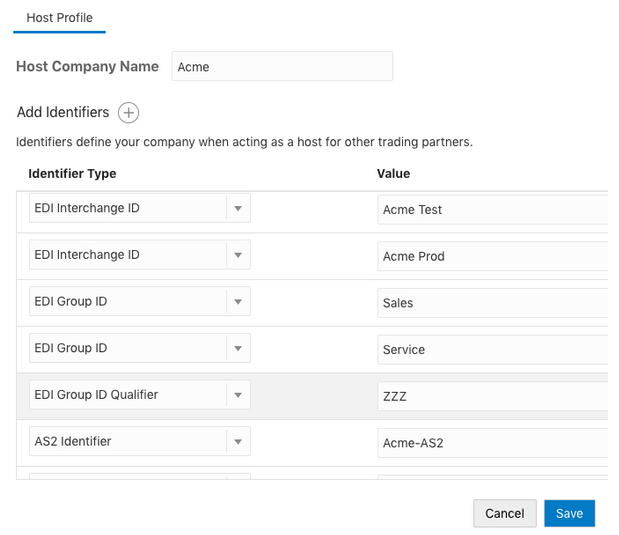Viewport: 619px width, 535px height.
Task: Open EDI Group ID Qualifier dropdown arrow
Action: click(238, 395)
